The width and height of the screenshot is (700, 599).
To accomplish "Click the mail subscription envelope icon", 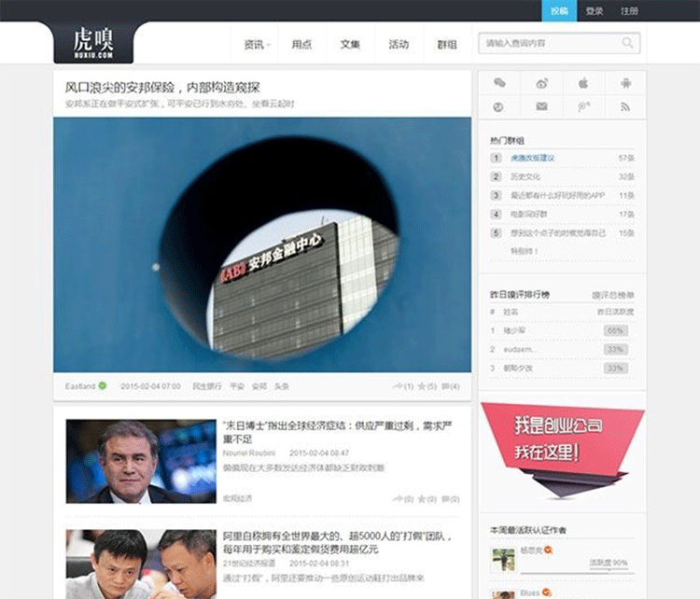I will [541, 106].
